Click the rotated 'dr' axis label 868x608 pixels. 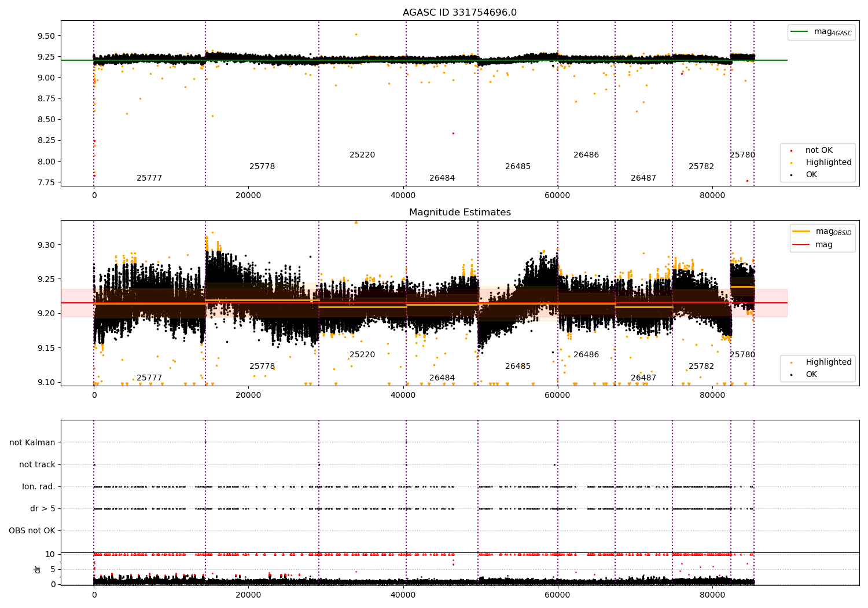(x=38, y=569)
